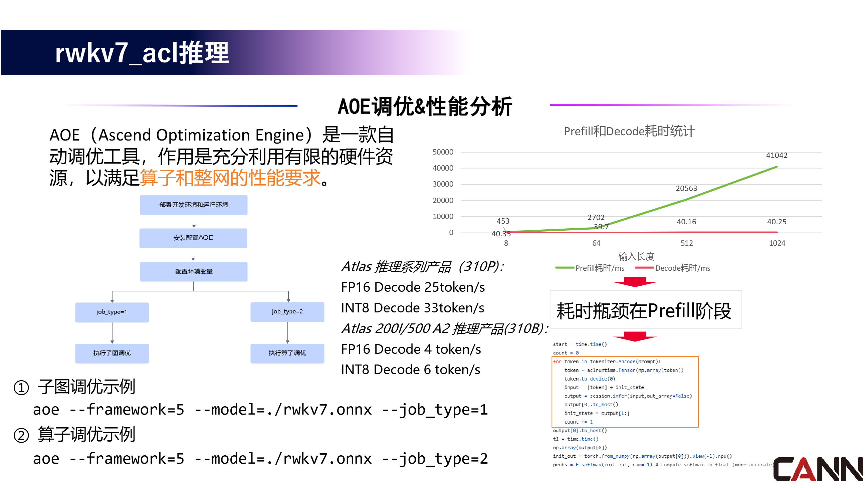Click the AOE调优&性能分析 heading
868x488 pixels.
click(x=425, y=106)
